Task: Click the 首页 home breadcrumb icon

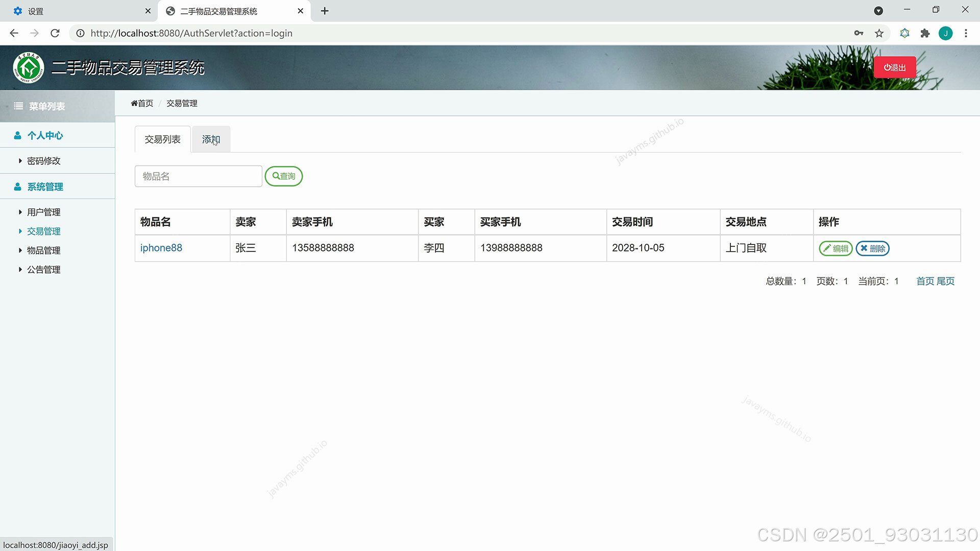Action: 134,103
